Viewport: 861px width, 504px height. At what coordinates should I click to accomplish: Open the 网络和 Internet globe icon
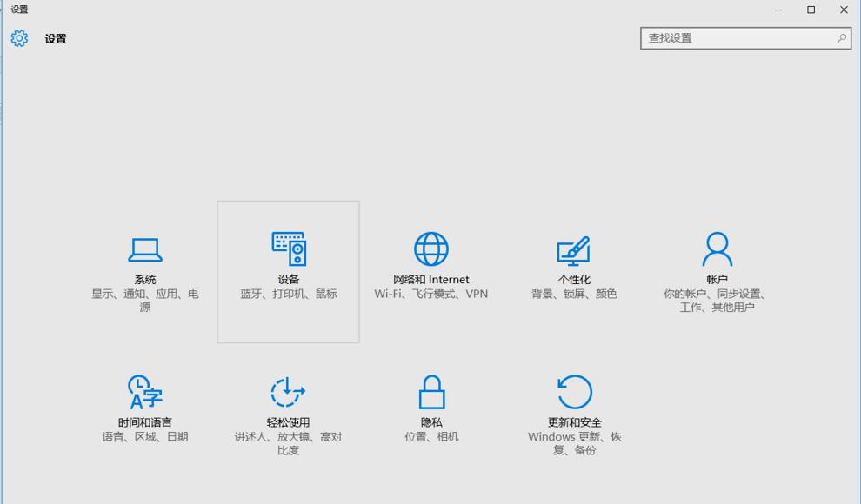[x=431, y=250]
